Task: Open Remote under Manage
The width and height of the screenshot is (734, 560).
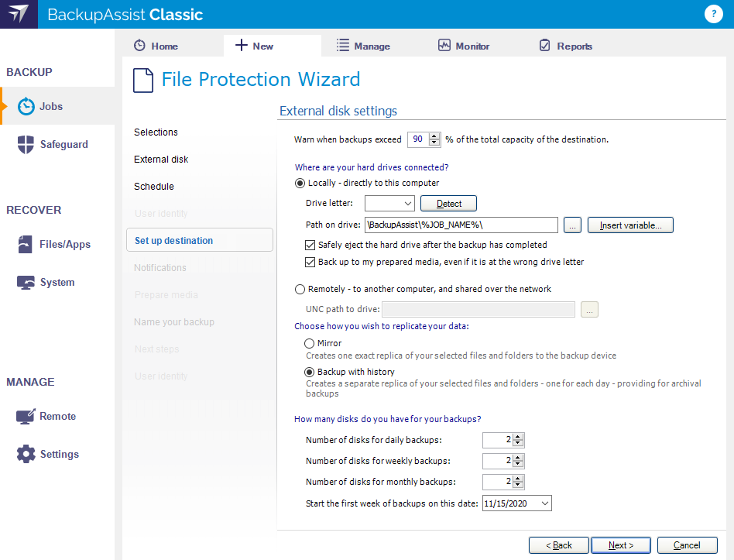Action: 57,416
